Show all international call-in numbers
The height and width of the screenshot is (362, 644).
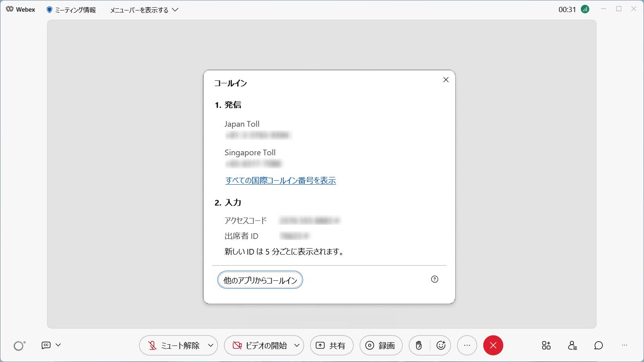(x=281, y=181)
